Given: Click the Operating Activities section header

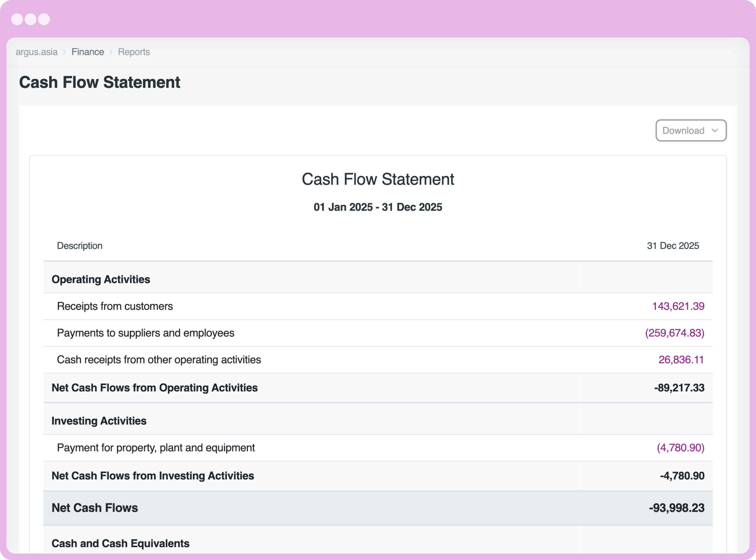Looking at the screenshot, I should [100, 279].
